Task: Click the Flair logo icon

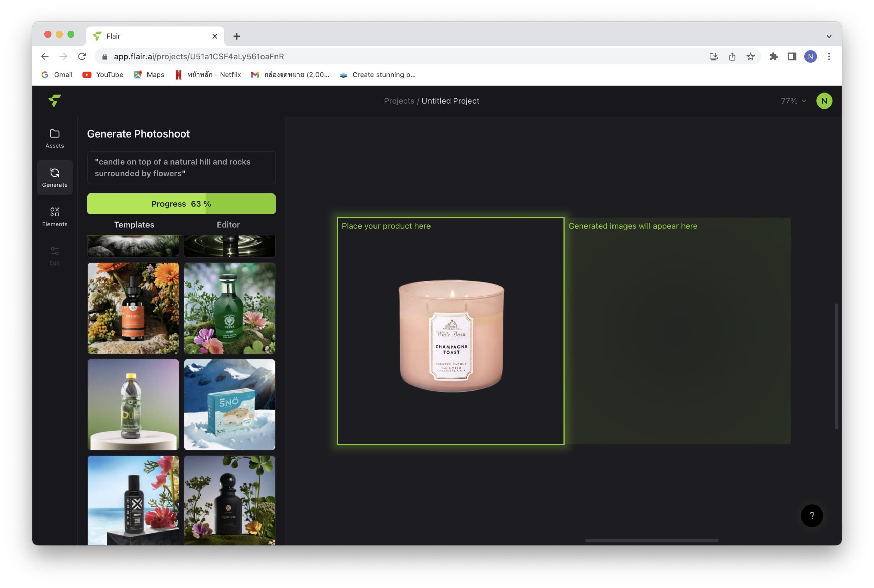Action: 55,100
